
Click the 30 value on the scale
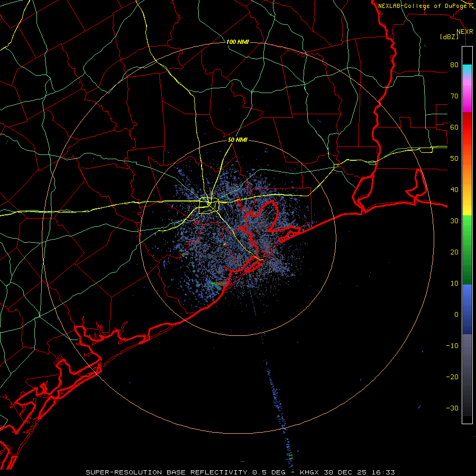pos(454,221)
